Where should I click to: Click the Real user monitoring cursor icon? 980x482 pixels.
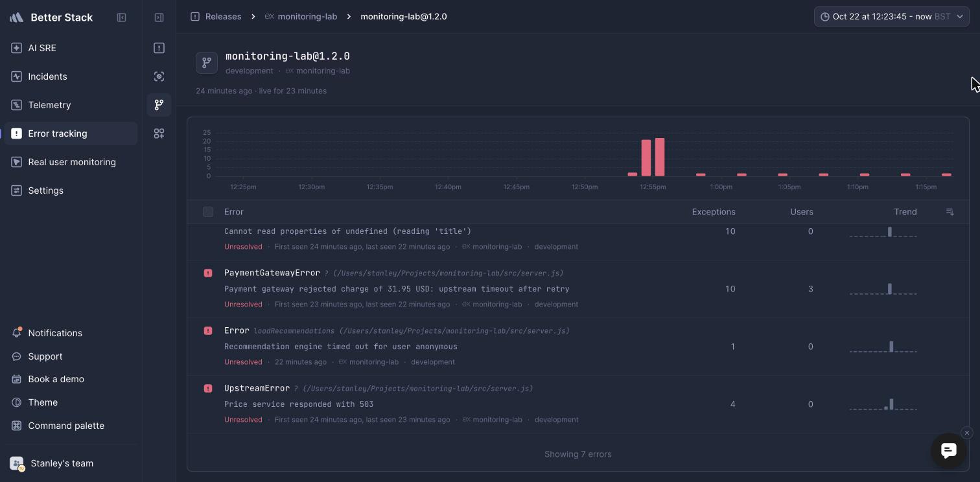(17, 162)
